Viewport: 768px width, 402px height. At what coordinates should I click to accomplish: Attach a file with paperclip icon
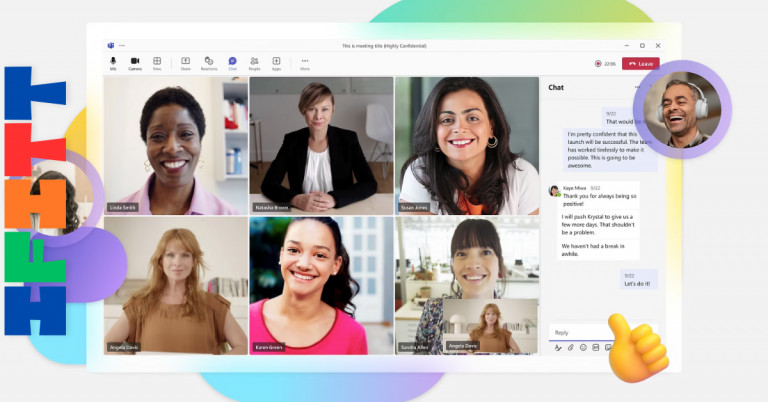click(x=570, y=347)
